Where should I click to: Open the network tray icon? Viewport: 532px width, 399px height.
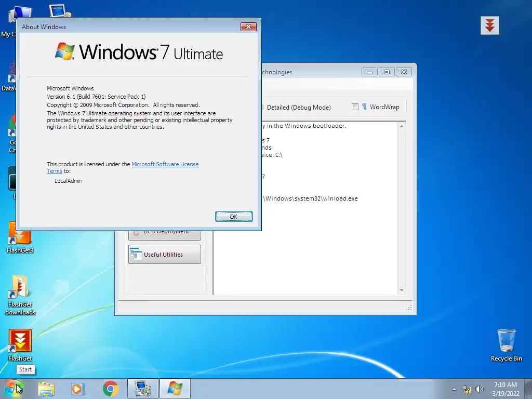tap(467, 389)
